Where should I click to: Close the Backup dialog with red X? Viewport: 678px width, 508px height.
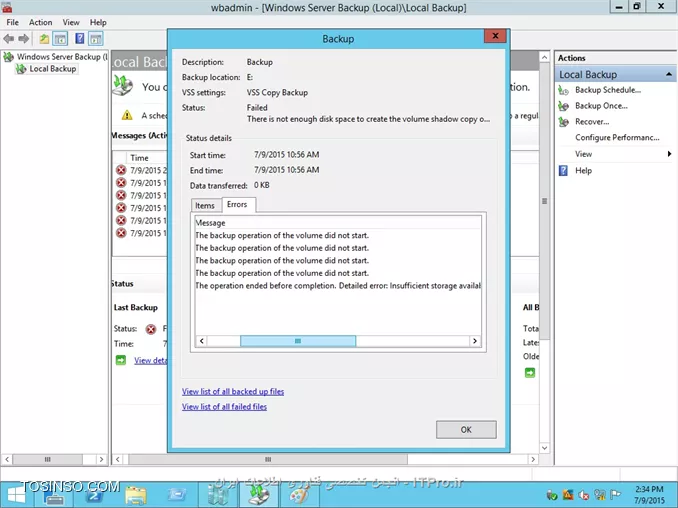pos(496,36)
